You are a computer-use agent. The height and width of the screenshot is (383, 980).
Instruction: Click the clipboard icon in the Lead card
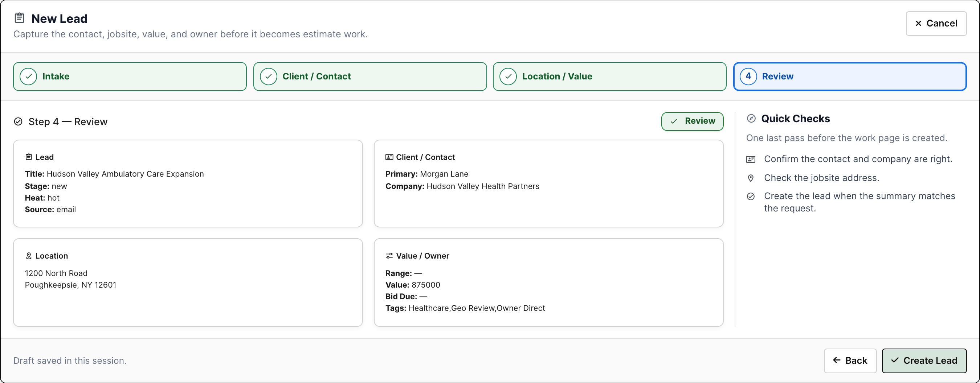tap(29, 157)
